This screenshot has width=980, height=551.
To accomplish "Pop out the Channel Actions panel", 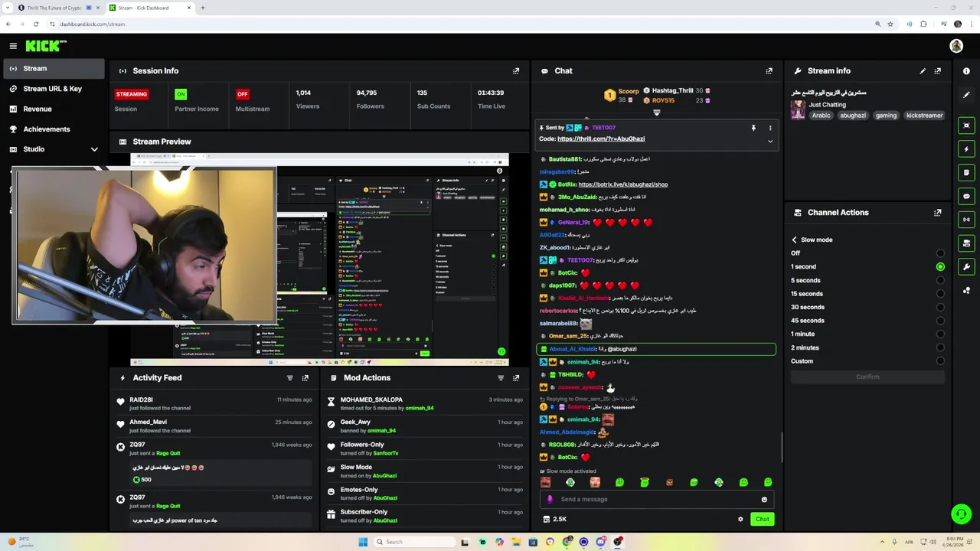I will (938, 213).
